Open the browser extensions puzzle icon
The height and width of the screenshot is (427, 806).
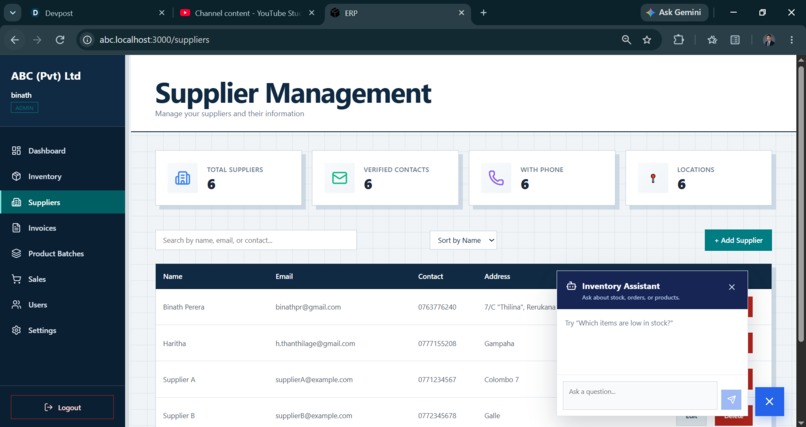679,40
